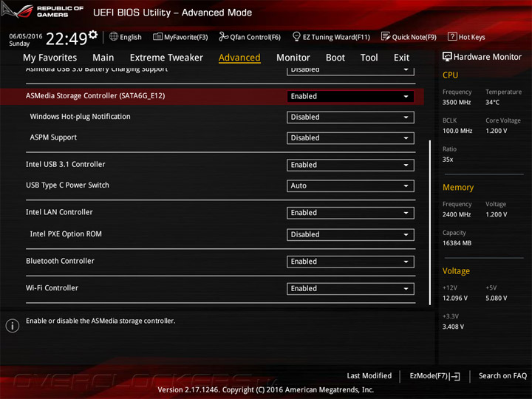
Task: Open the My Favorites tab
Action: pyautogui.click(x=50, y=58)
